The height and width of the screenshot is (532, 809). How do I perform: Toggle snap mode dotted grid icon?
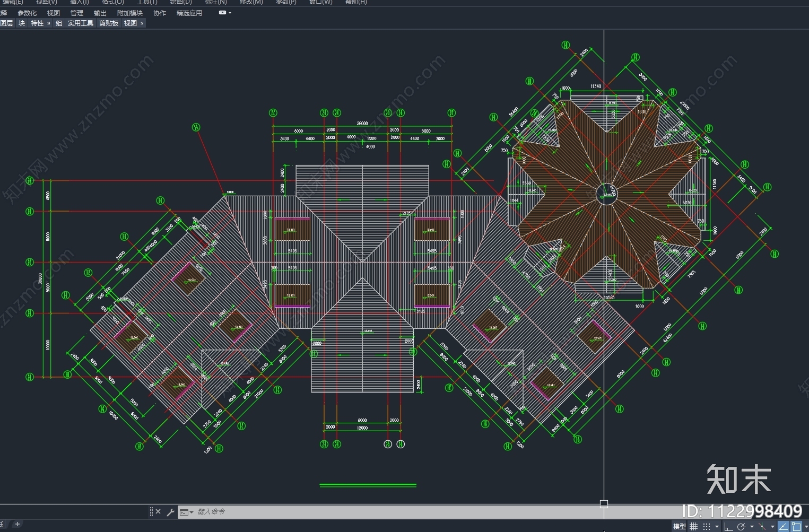(x=707, y=527)
